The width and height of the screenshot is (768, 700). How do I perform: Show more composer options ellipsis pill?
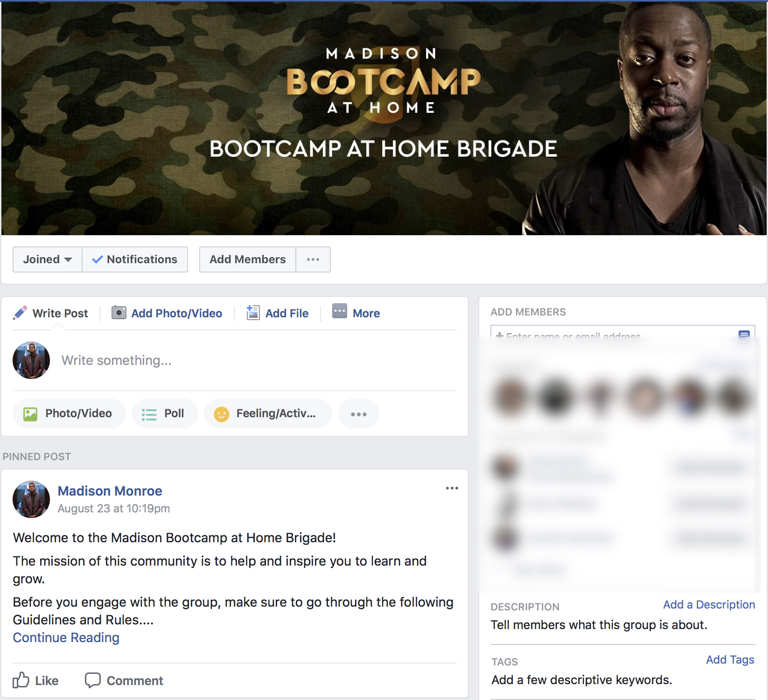coord(359,414)
